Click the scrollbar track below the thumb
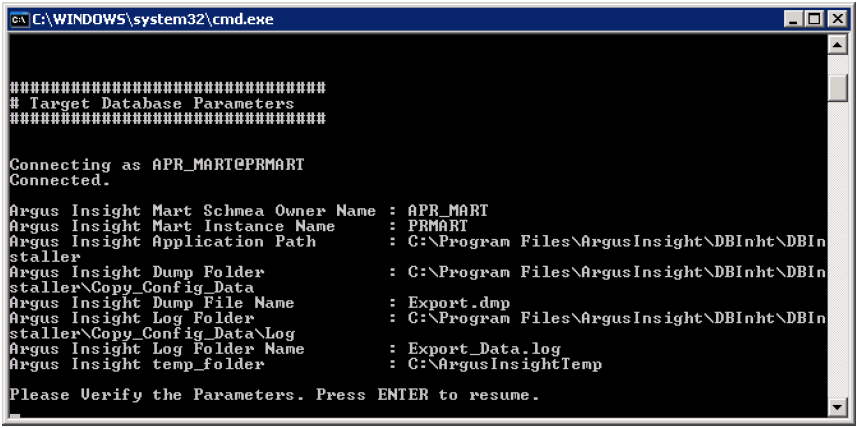The height and width of the screenshot is (428, 857). 837,249
